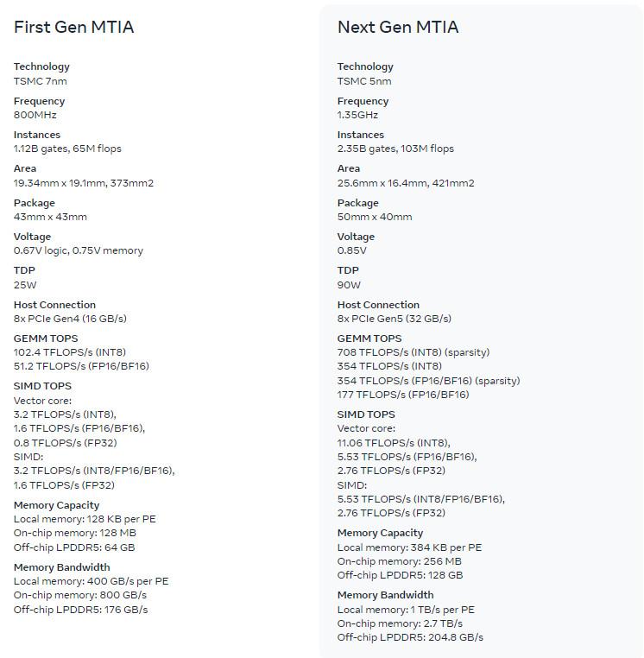The width and height of the screenshot is (644, 658).
Task: Click the 8x PCIe Gen4 host connection line
Action: point(70,319)
